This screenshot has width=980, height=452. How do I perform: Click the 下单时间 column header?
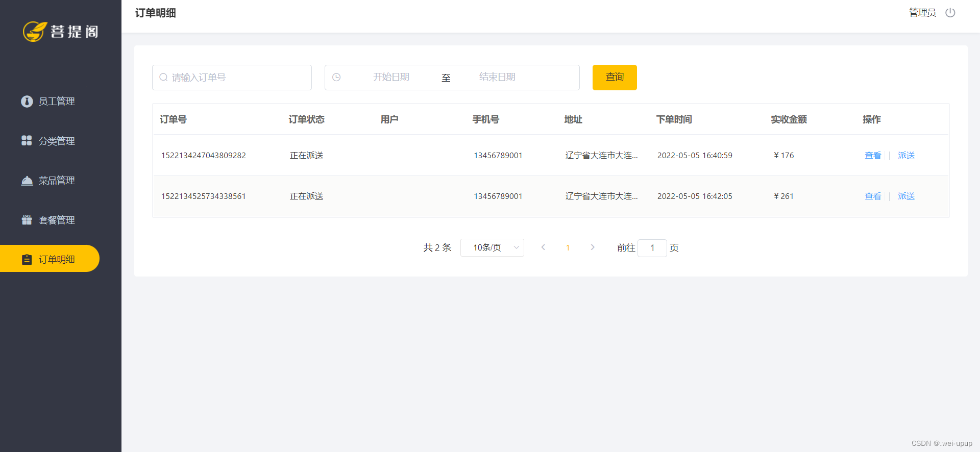click(674, 119)
